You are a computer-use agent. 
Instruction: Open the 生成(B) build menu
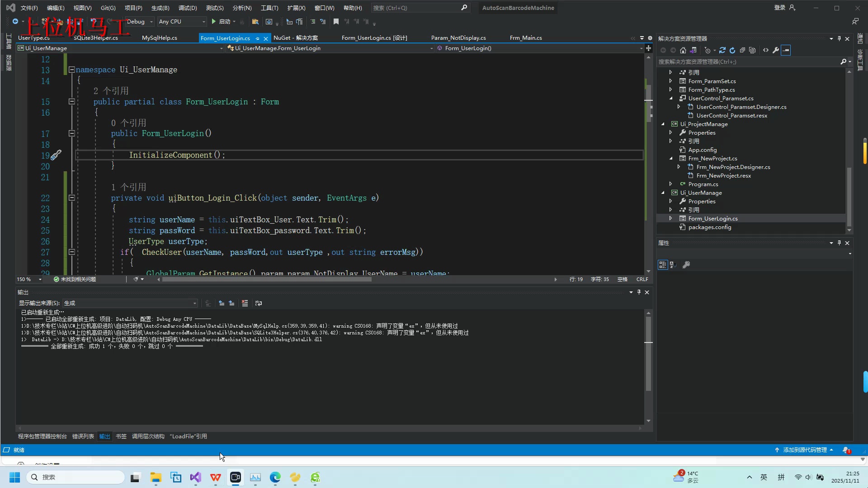[160, 8]
